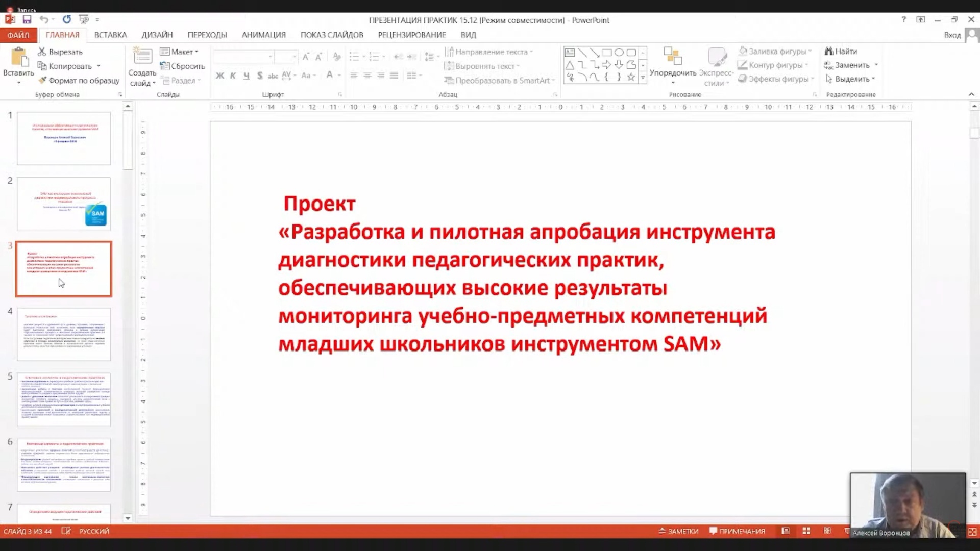Open the Вставка (Insert) ribbon tab
Screen dimensions: 980x551
110,35
